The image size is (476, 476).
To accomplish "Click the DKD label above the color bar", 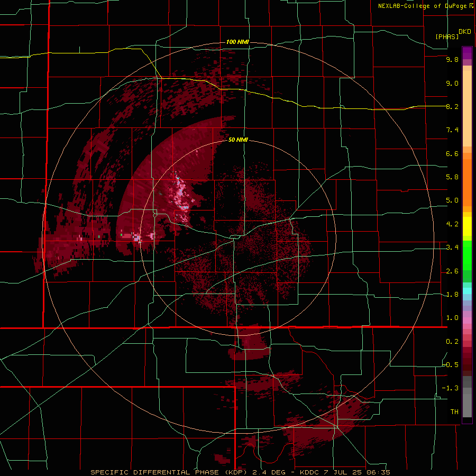I will pos(464,32).
